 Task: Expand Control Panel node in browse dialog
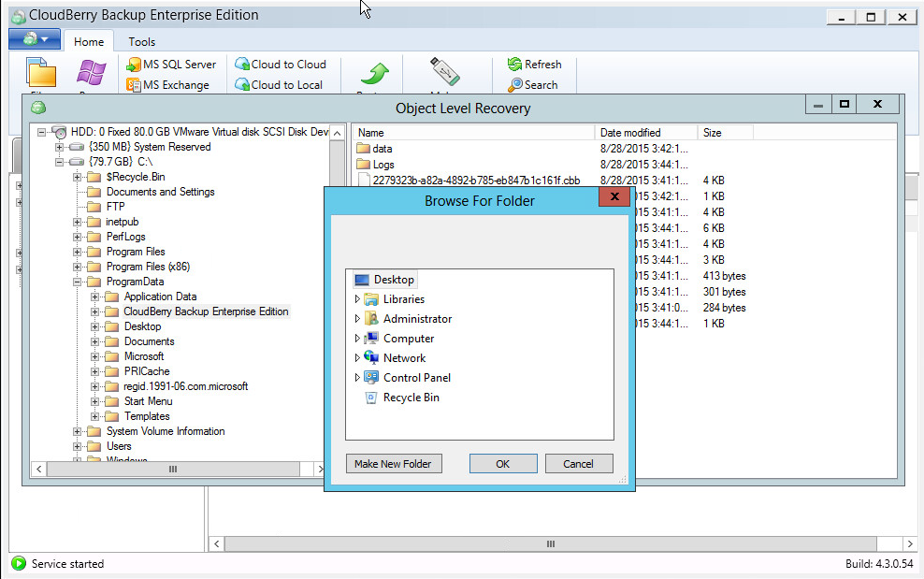click(357, 377)
